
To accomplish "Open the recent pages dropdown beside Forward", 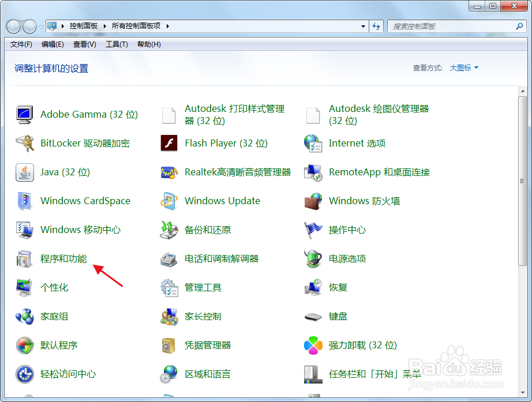I will point(41,27).
